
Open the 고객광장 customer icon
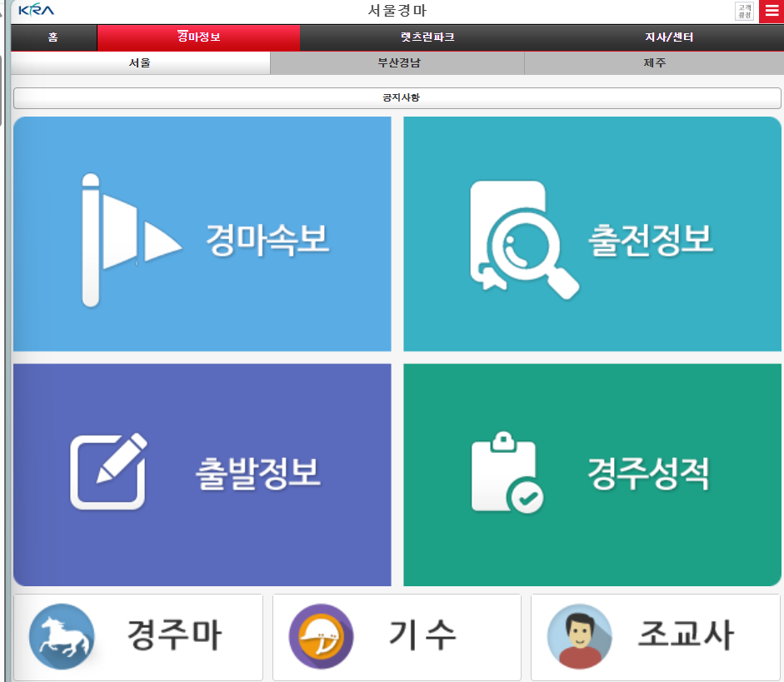[745, 11]
